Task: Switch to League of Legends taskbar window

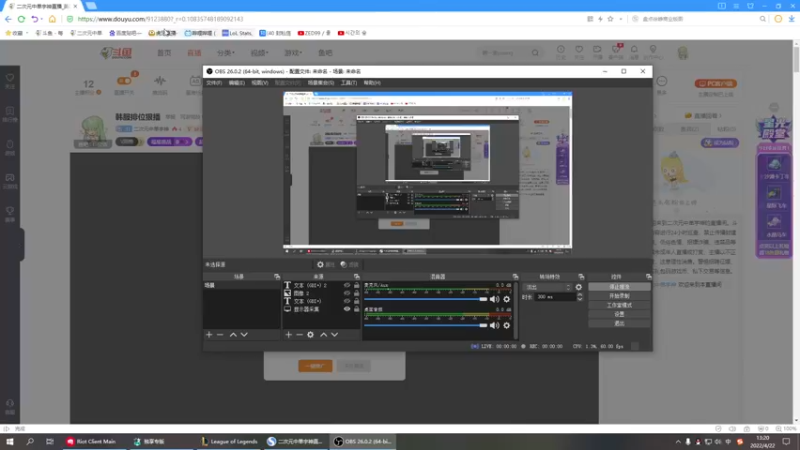Action: [x=230, y=441]
